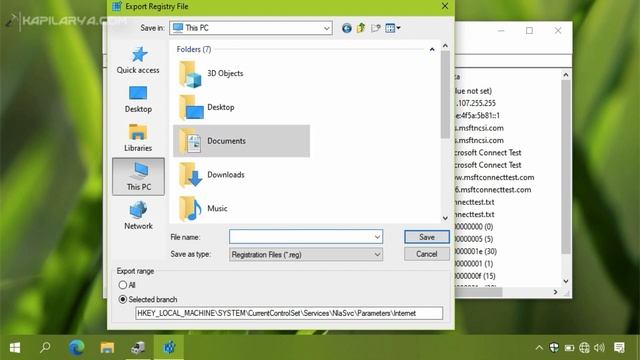Viewport: 640px width, 360px height.
Task: Switch to Registry Editor taskbar icon
Action: [x=169, y=347]
